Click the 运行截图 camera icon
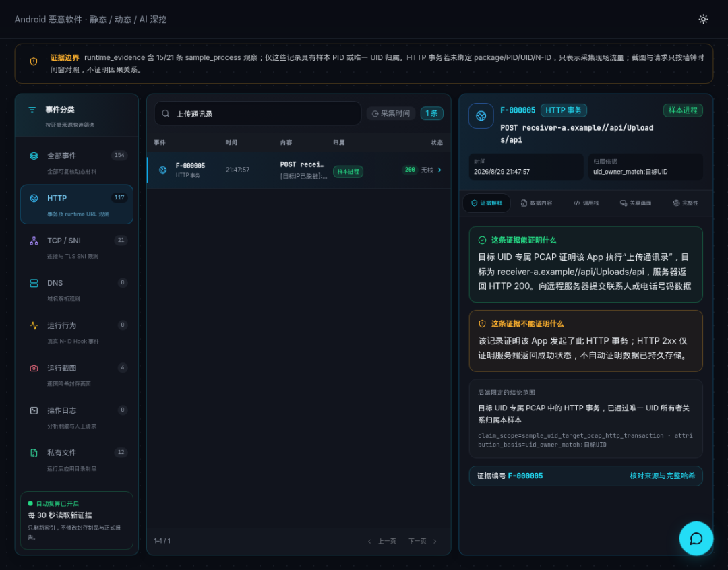 click(x=34, y=368)
